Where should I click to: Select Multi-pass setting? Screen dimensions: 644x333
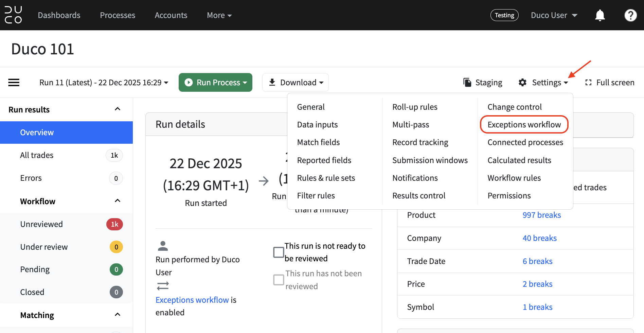click(x=411, y=125)
